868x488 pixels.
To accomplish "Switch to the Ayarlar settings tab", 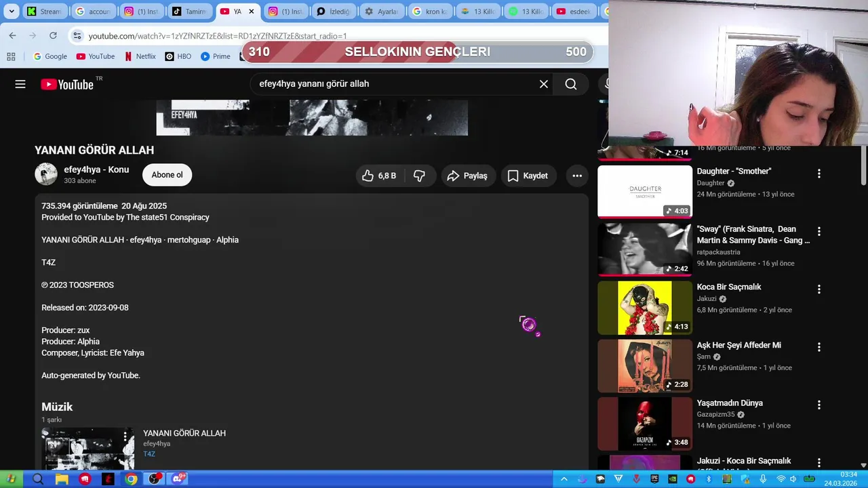I will pos(382,12).
